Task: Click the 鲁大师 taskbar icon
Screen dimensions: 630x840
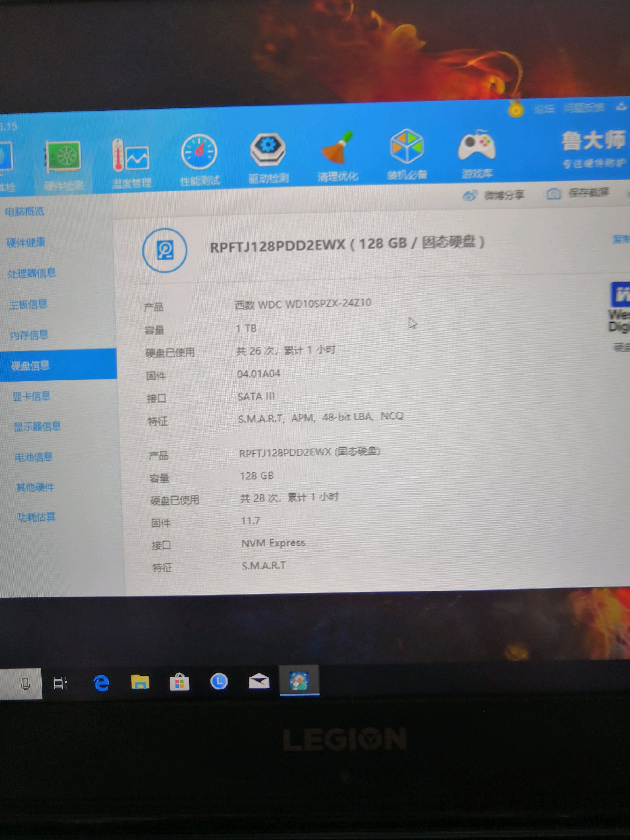Action: (299, 681)
